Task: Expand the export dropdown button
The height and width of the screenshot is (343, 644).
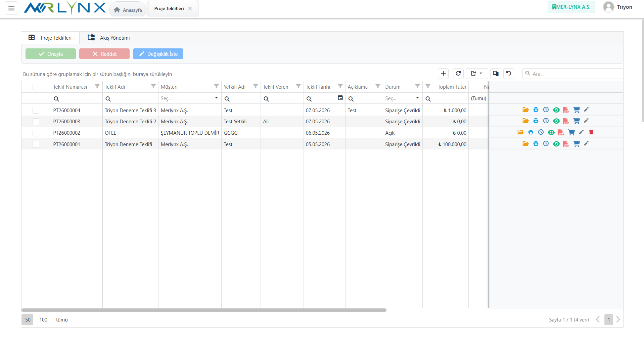Action: tap(476, 73)
